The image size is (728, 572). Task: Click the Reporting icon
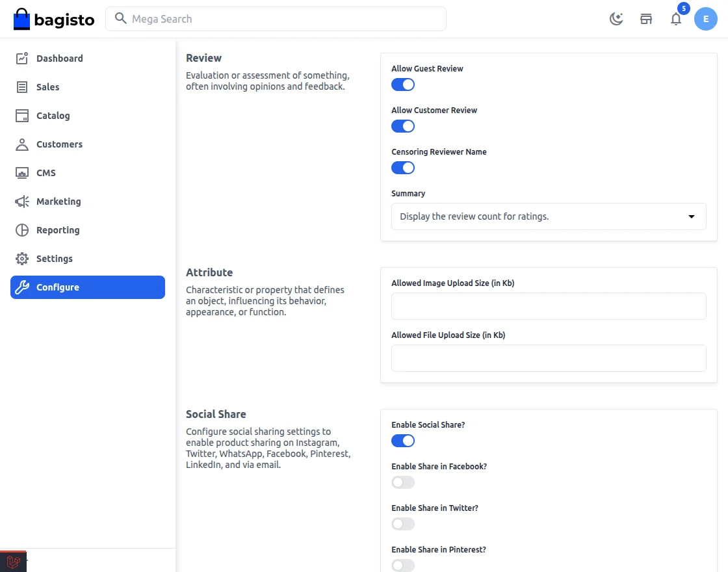(x=20, y=230)
